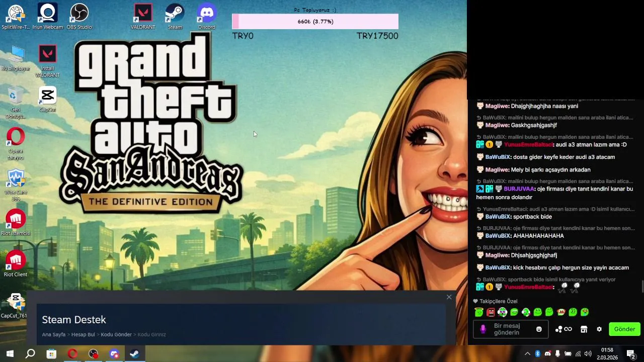The height and width of the screenshot is (362, 644).
Task: Select the CapCut desktop icon
Action: [47, 100]
